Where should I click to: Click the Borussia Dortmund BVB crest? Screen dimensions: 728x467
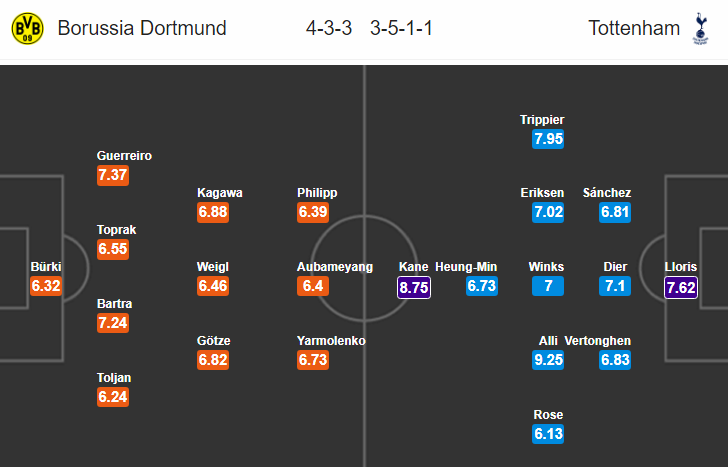tap(27, 28)
